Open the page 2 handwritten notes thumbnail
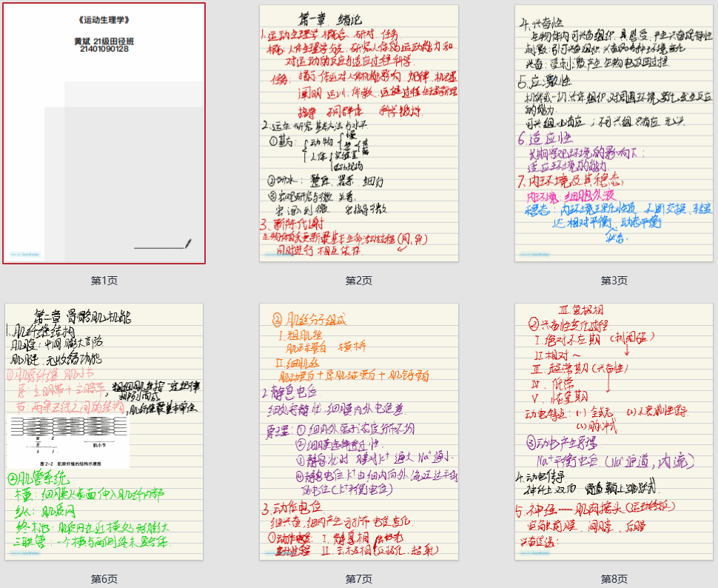 pos(359,133)
